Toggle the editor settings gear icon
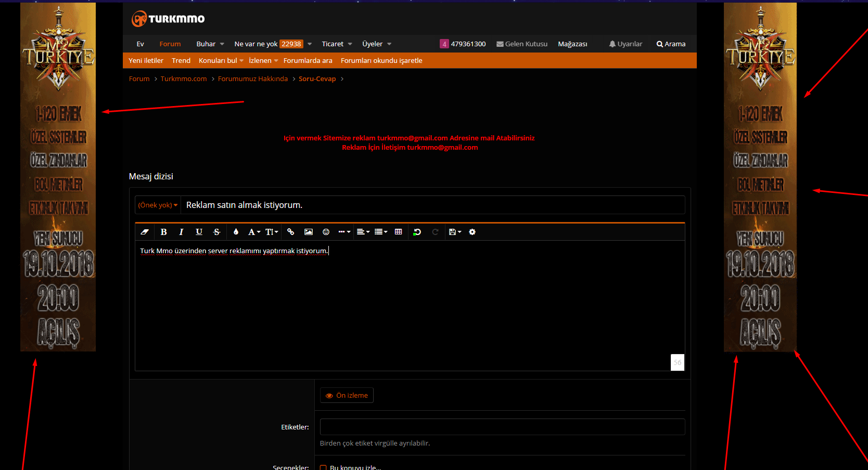Viewport: 868px width, 470px height. 472,232
